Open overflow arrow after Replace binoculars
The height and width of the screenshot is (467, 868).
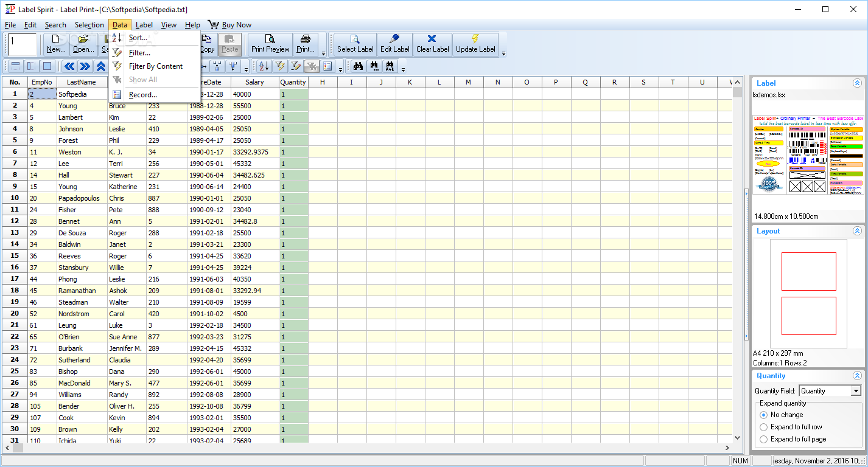tap(402, 69)
